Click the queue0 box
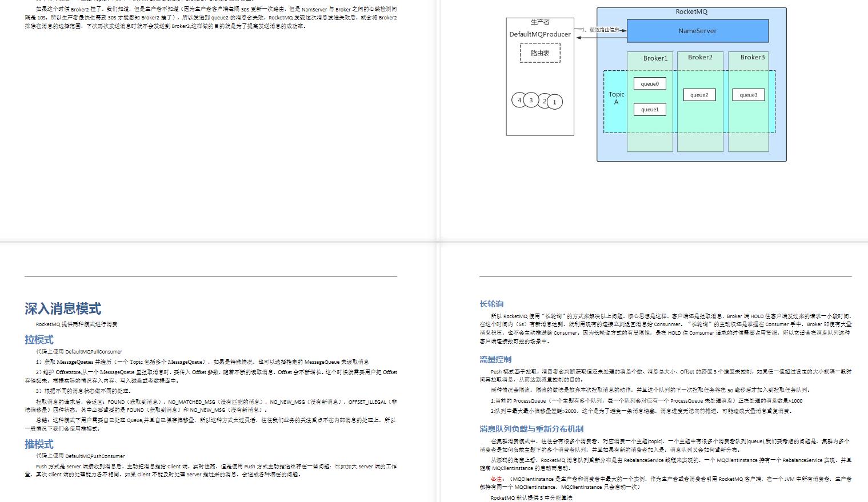 [650, 84]
